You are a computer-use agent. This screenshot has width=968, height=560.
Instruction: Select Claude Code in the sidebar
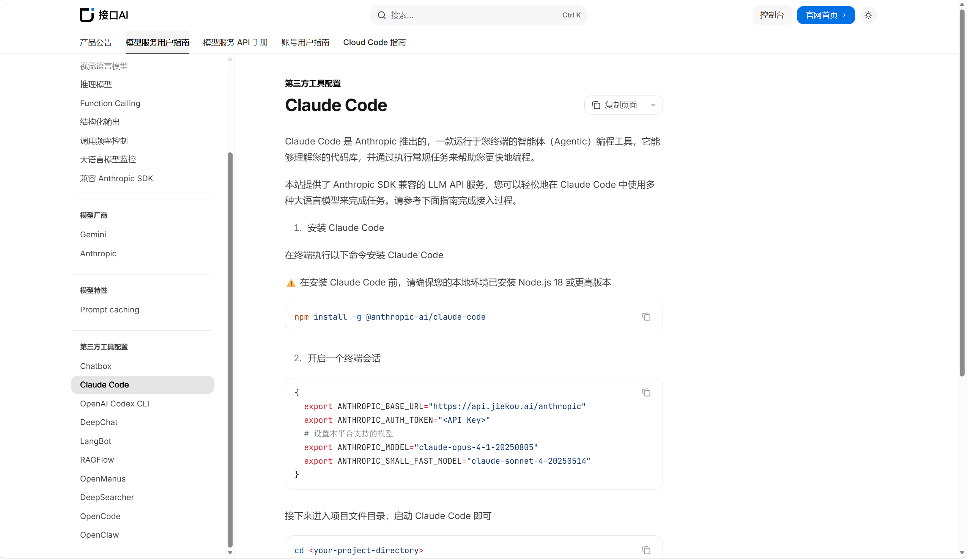[x=143, y=385]
